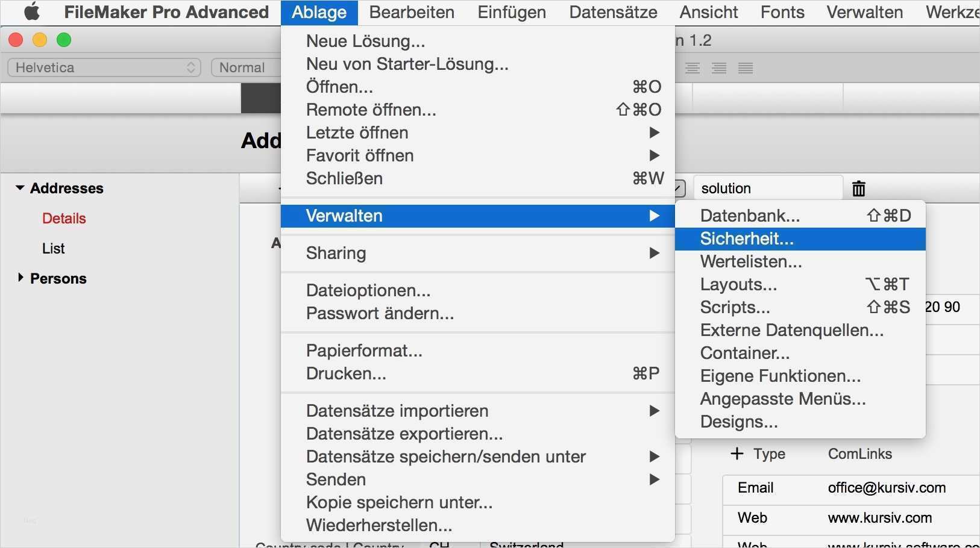This screenshot has width=980, height=548.
Task: Select the List item in sidebar
Action: click(54, 248)
